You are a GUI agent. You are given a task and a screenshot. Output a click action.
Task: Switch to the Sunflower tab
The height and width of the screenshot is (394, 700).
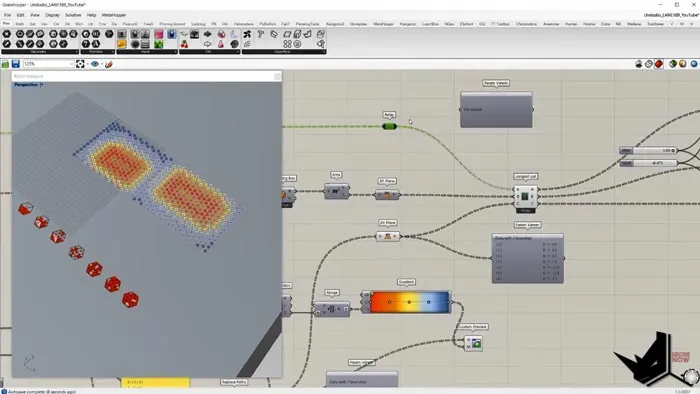tap(655, 24)
